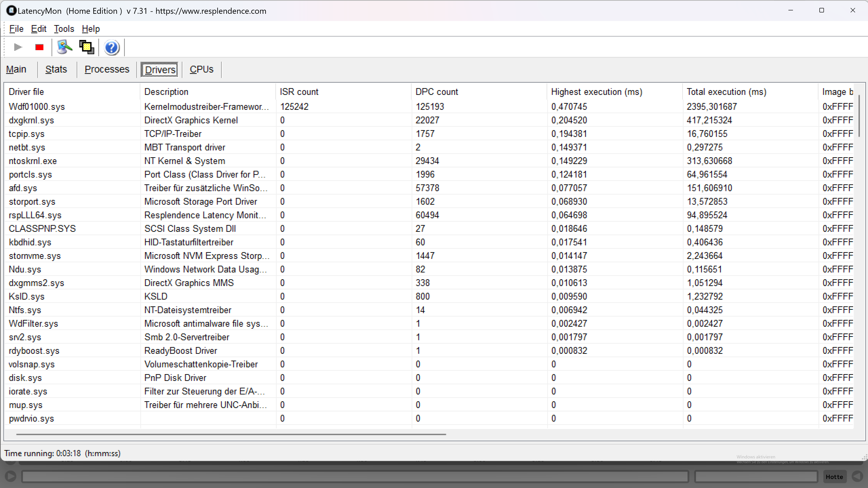Click the DPC count value 22027
This screenshot has height=488, width=868.
(427, 120)
